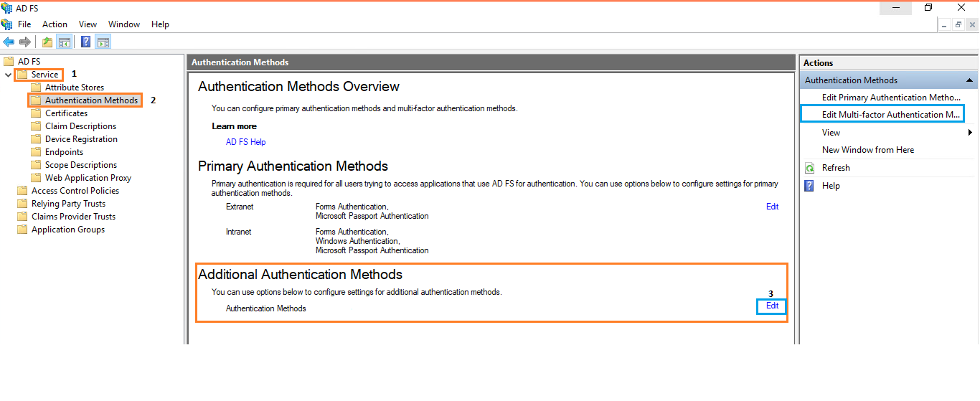Open the AD FS Help link

[245, 142]
